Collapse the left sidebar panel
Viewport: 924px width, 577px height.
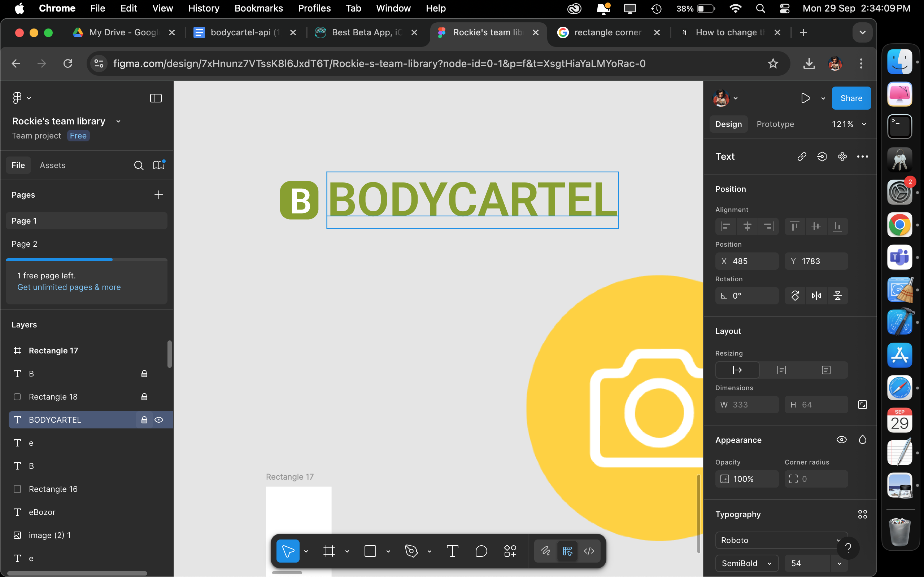click(x=156, y=98)
